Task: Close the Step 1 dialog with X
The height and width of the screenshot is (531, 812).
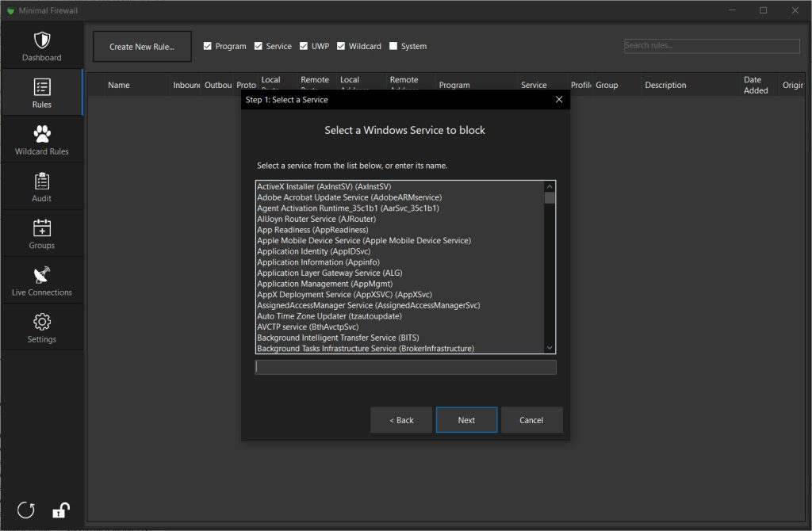Action: (559, 99)
